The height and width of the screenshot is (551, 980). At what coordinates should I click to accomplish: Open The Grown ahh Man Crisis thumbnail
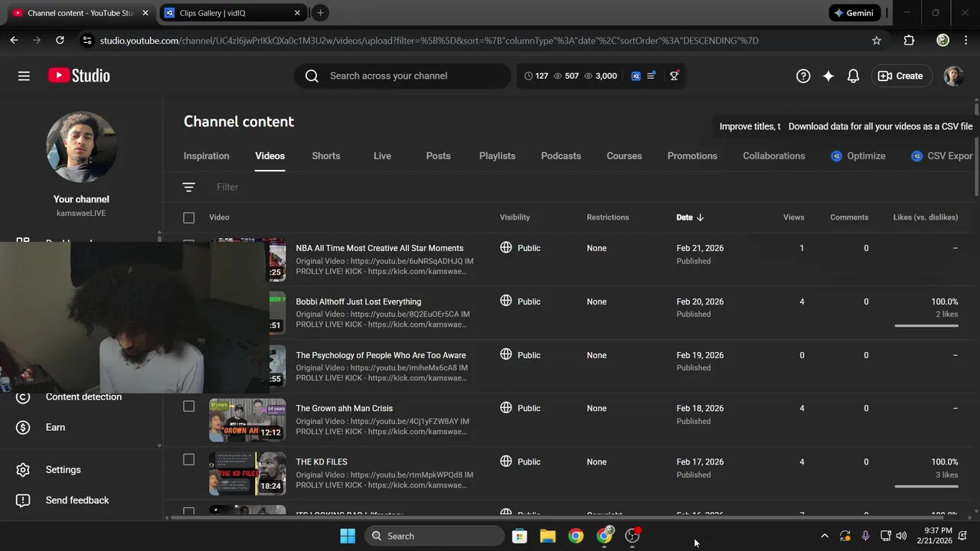[x=247, y=420]
